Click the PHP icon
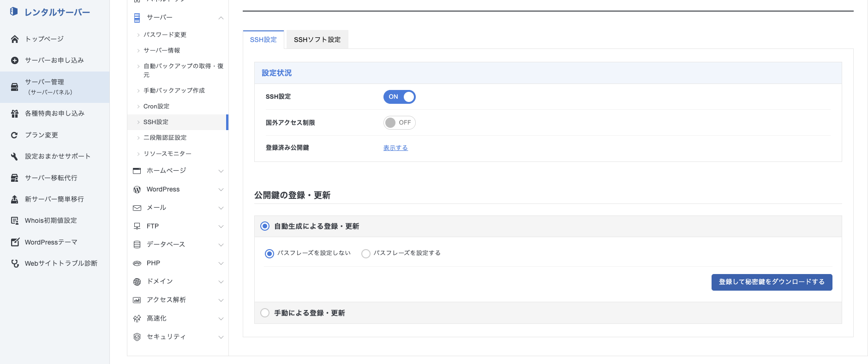 (137, 263)
